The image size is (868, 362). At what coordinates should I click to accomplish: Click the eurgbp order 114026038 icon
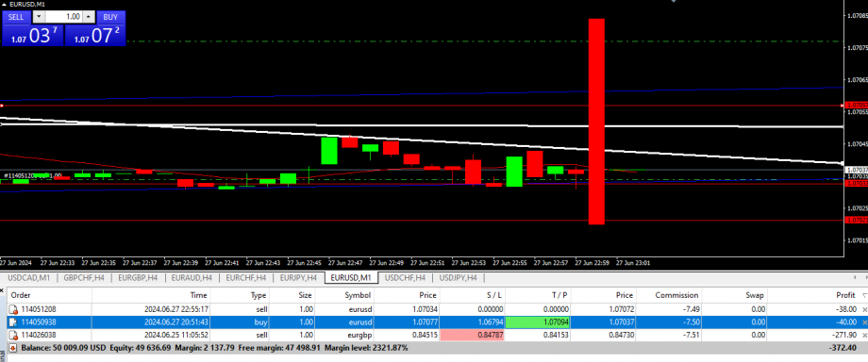(12, 335)
